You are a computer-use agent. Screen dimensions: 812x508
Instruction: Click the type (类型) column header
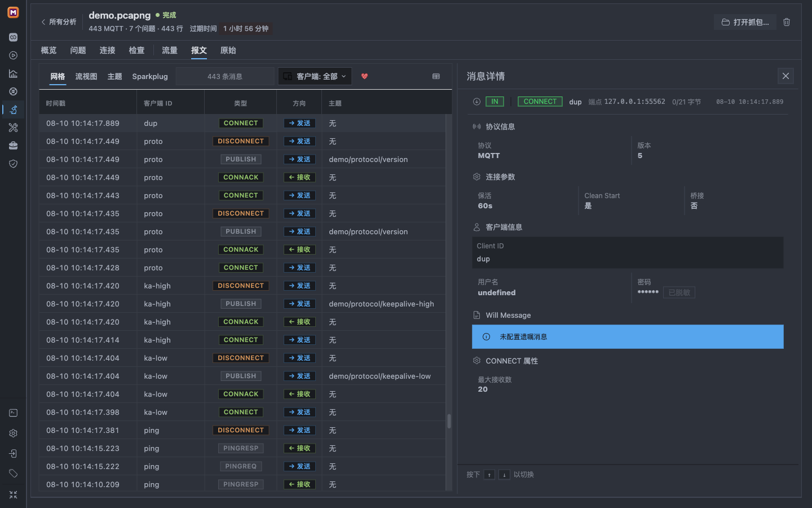tap(241, 103)
